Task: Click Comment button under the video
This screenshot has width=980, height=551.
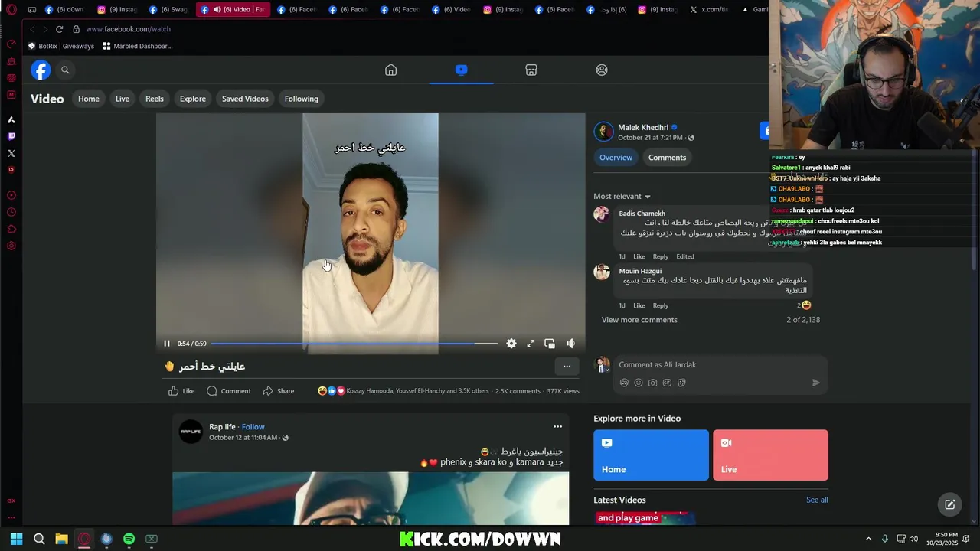Action: [x=229, y=391]
